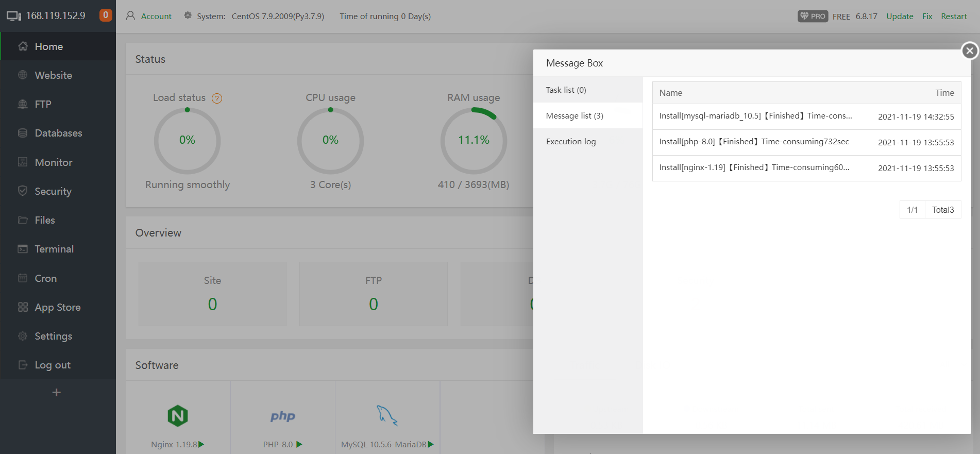980x454 pixels.
Task: Click the RAM usage circular gauge
Action: point(474,140)
